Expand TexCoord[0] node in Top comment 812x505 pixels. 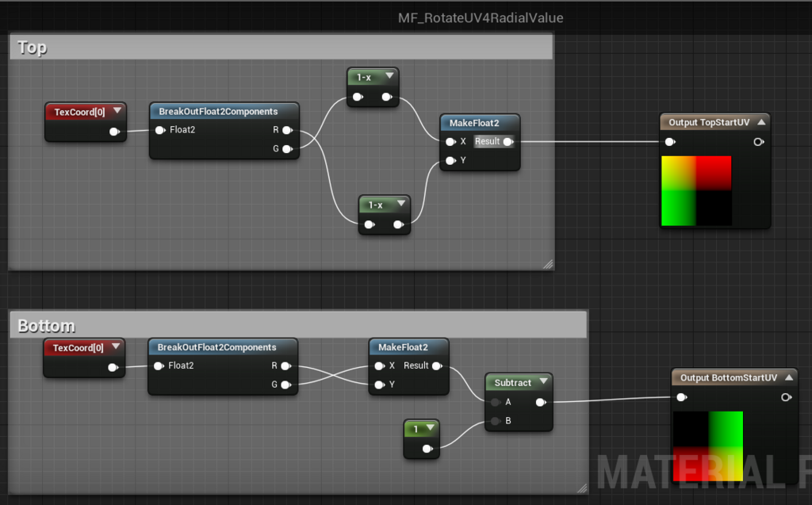pyautogui.click(x=117, y=110)
